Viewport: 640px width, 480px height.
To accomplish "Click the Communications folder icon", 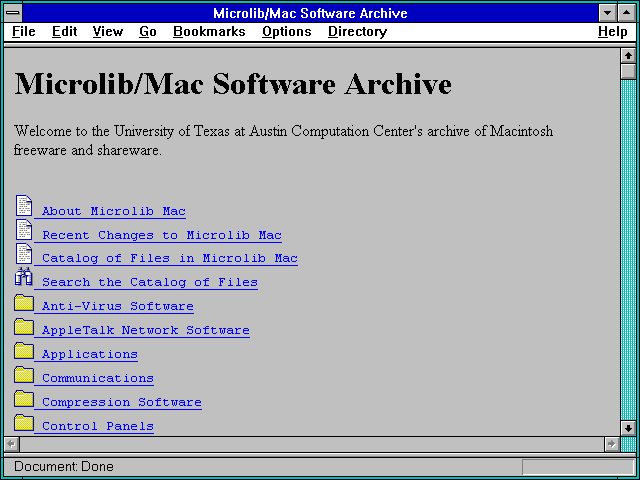I will click(24, 375).
